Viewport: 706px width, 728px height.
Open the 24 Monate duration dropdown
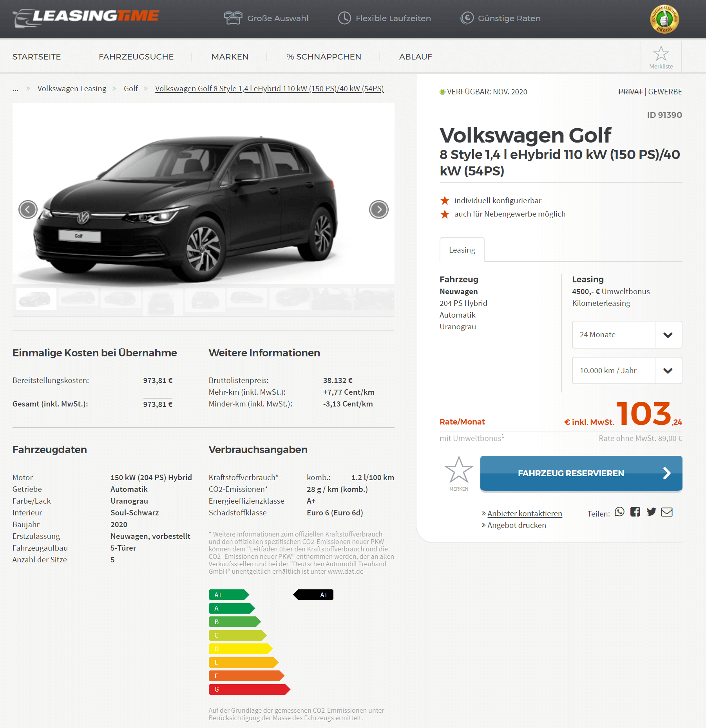tap(627, 334)
